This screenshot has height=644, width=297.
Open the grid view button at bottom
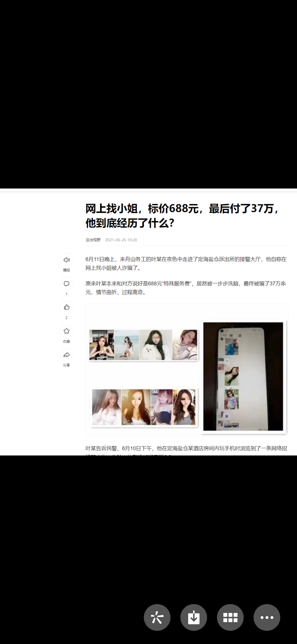point(230,617)
